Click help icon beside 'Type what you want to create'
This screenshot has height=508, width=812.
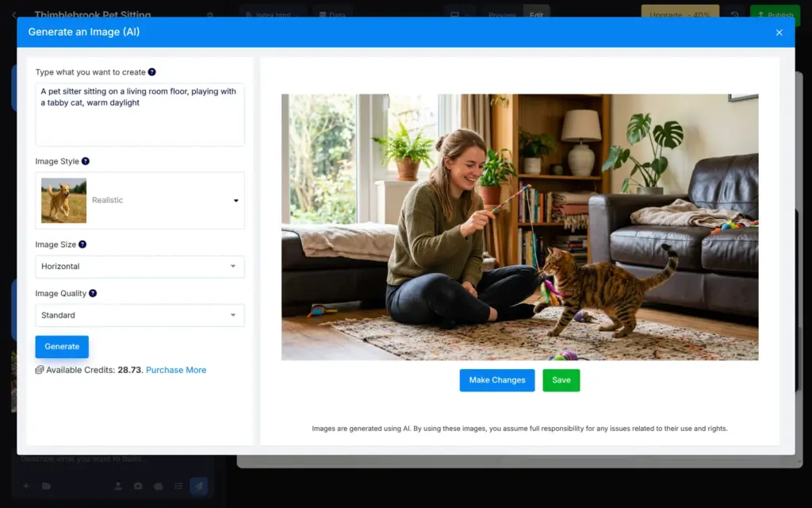pyautogui.click(x=151, y=72)
